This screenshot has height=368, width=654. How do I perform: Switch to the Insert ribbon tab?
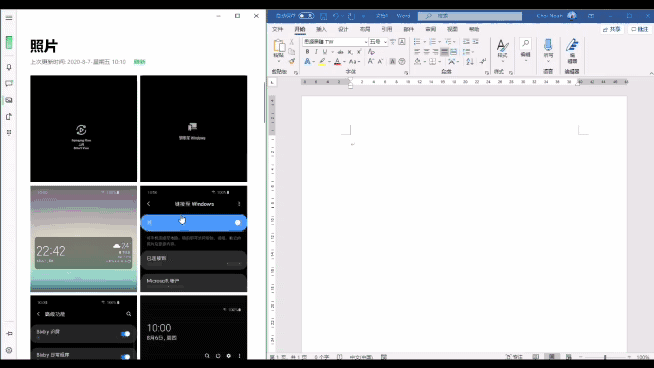[321, 29]
